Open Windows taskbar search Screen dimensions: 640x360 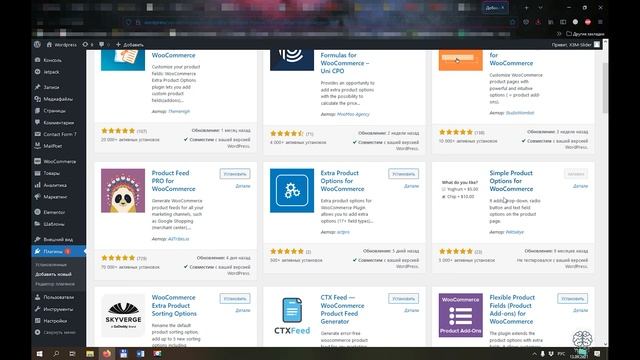tap(56, 353)
